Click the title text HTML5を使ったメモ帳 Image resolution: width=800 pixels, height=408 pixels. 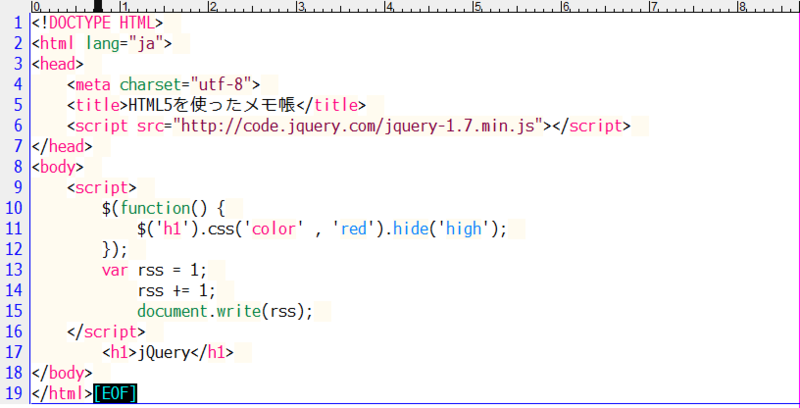point(212,105)
